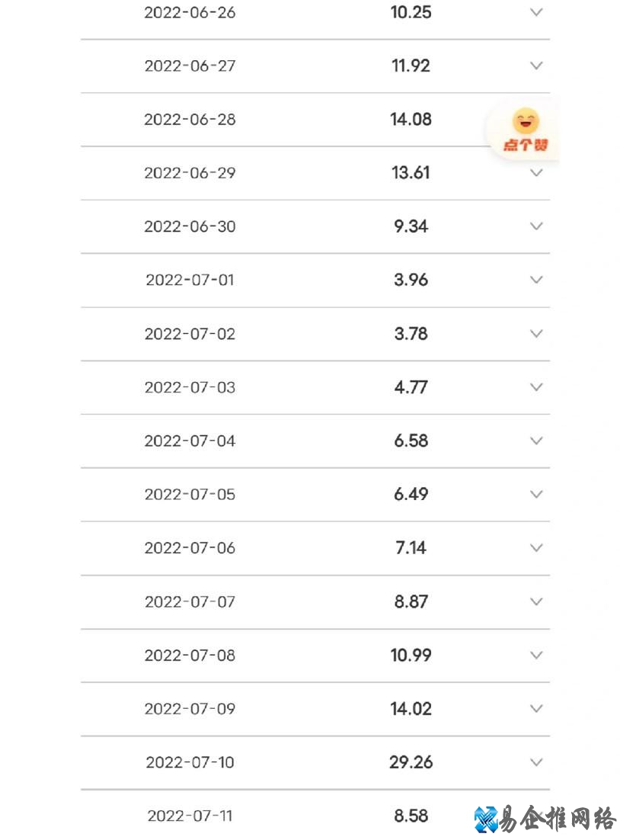Screen dimensions: 620x840
Task: Open the 2022-07-05 row dropdown arrow
Action: pos(536,494)
